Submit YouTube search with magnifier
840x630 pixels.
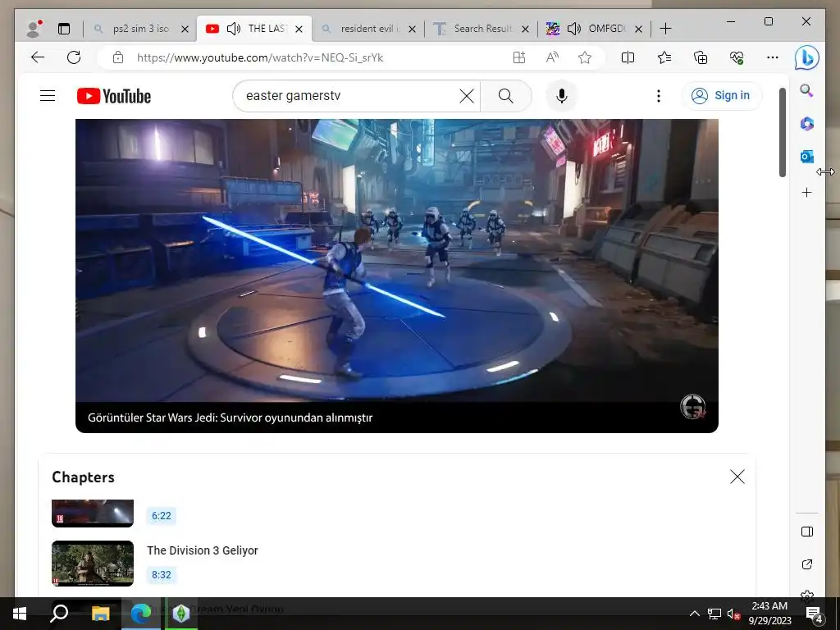point(505,96)
